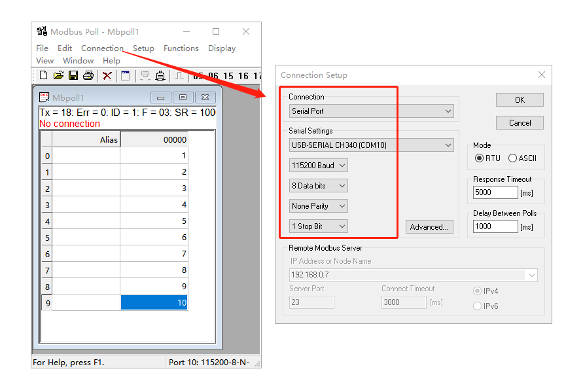Click the window definition toolbar icon
The height and width of the screenshot is (392, 566).
coord(126,76)
